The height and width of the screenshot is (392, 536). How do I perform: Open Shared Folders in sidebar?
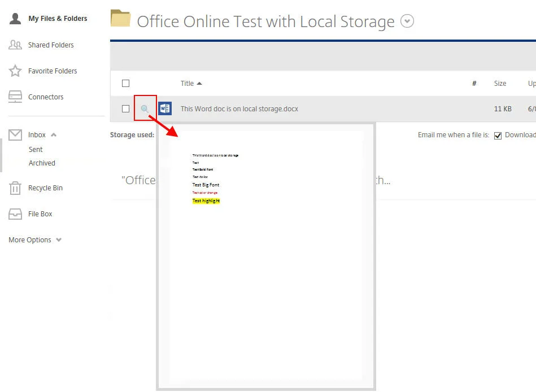[x=51, y=45]
